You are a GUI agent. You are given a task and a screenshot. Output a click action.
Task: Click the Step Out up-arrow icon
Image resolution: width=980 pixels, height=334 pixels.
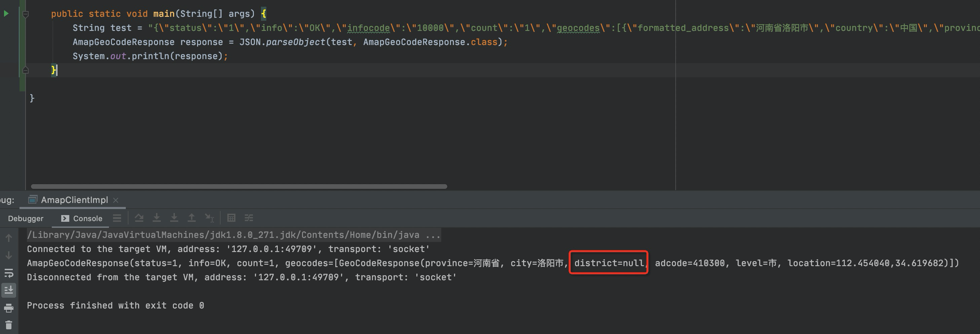(192, 218)
